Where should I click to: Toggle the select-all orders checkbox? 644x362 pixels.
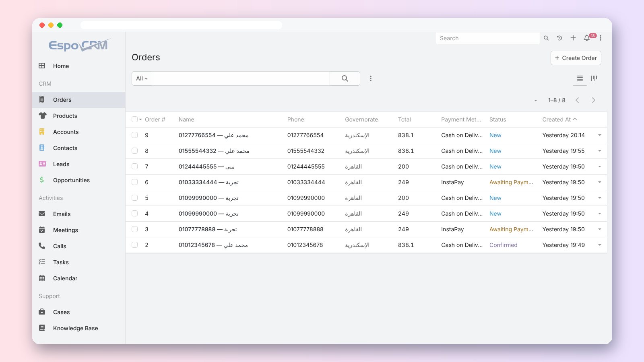[134, 119]
